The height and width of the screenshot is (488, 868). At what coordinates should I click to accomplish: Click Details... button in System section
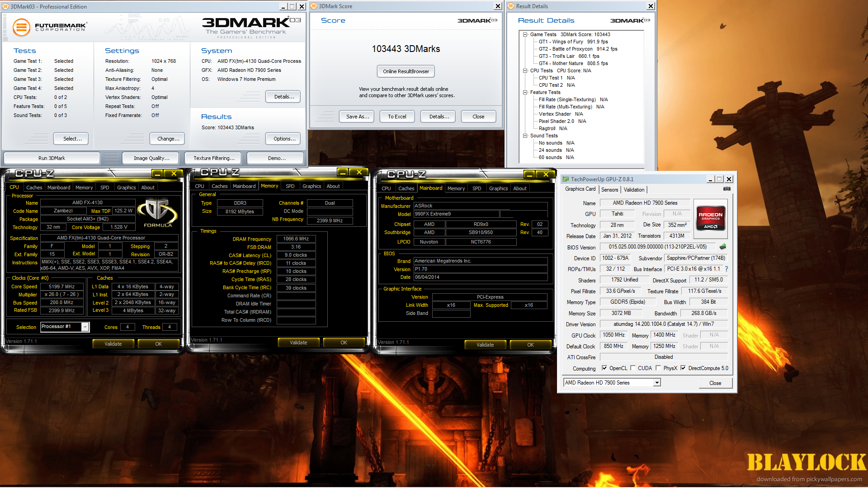pos(284,97)
